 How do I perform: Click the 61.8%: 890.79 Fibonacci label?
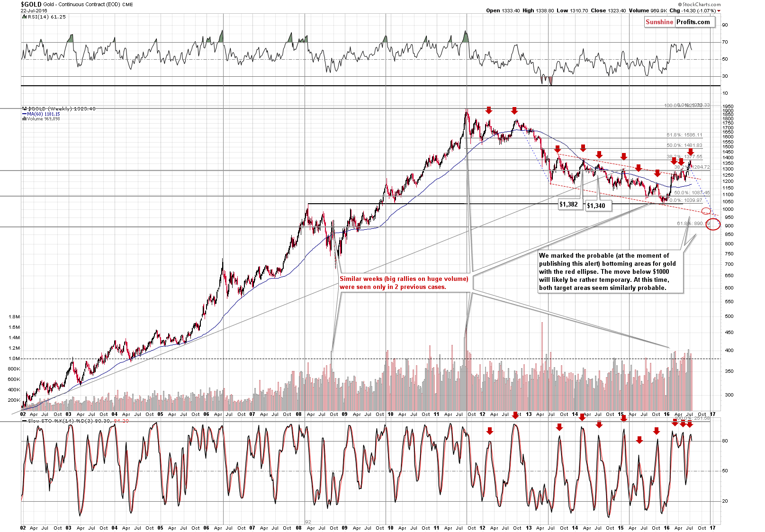coord(694,223)
